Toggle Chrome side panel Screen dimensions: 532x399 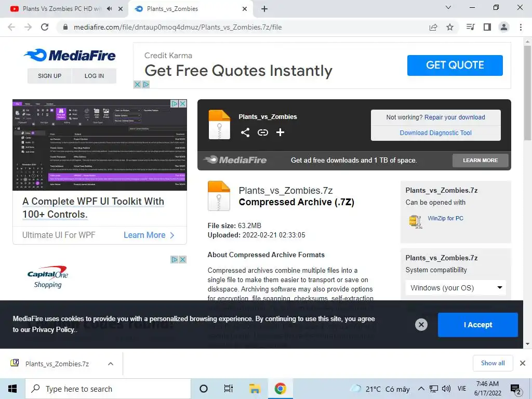coord(487,27)
